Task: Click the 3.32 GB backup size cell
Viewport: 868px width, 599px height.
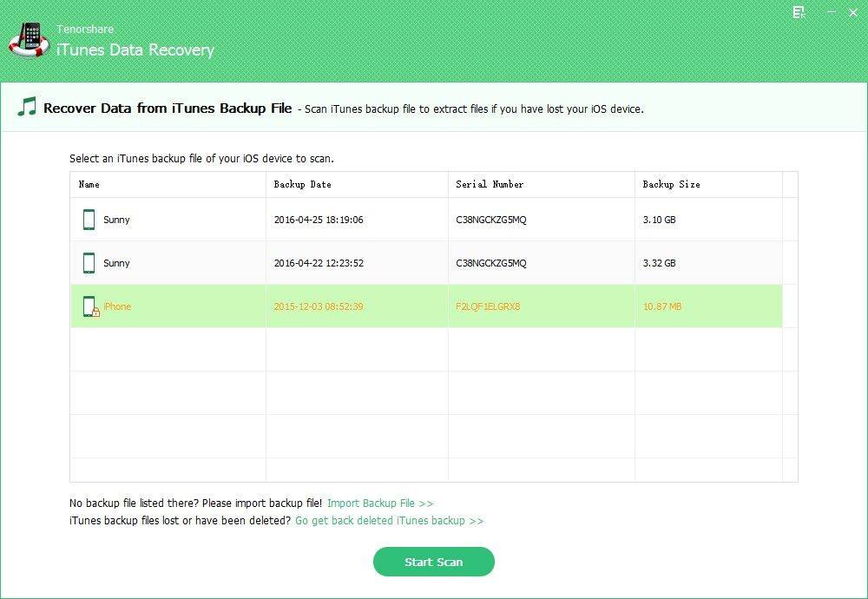Action: [659, 263]
